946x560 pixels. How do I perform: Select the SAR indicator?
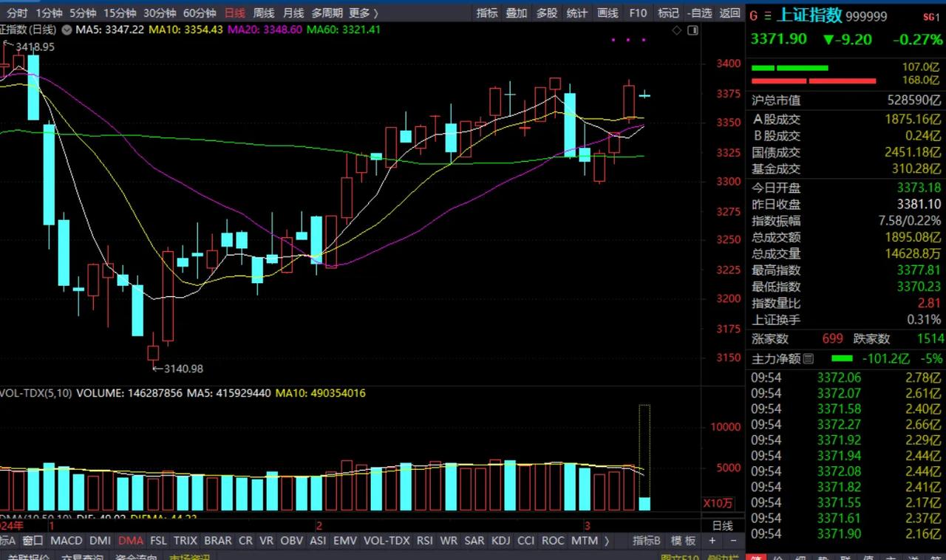click(474, 541)
